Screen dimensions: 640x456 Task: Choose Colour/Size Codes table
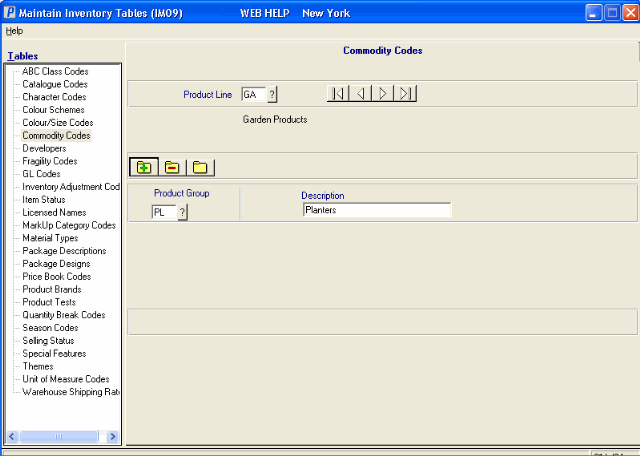tap(58, 122)
